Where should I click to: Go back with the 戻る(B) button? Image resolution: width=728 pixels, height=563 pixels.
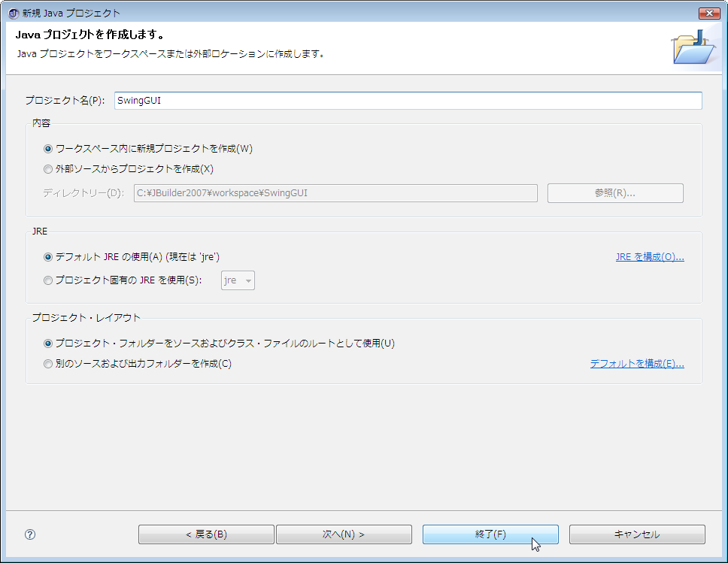(x=206, y=534)
